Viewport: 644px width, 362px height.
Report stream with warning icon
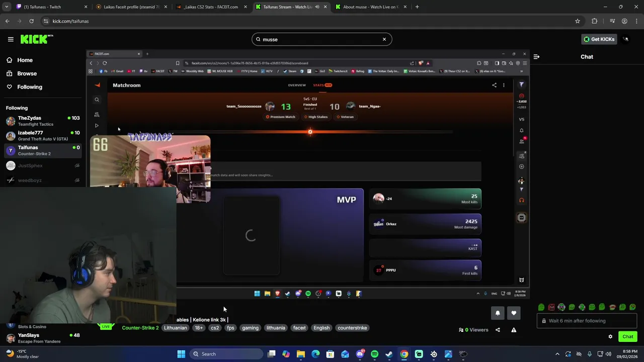pos(514,330)
